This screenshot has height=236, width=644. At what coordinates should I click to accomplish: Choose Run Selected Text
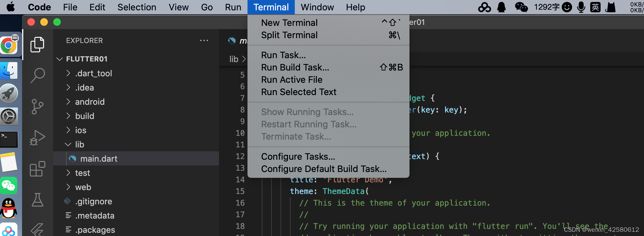click(x=328, y=92)
